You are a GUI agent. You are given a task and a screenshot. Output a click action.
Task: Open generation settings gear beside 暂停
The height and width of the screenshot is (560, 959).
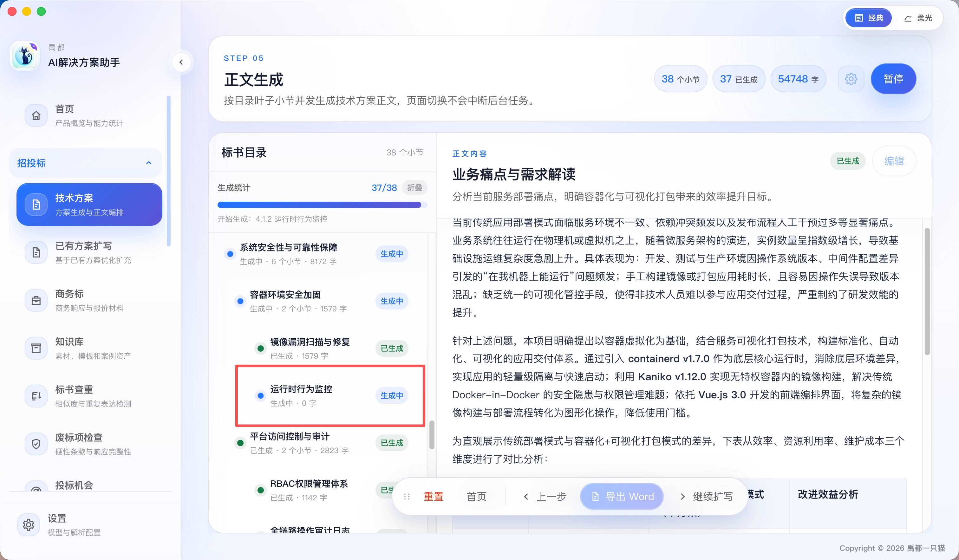[851, 79]
